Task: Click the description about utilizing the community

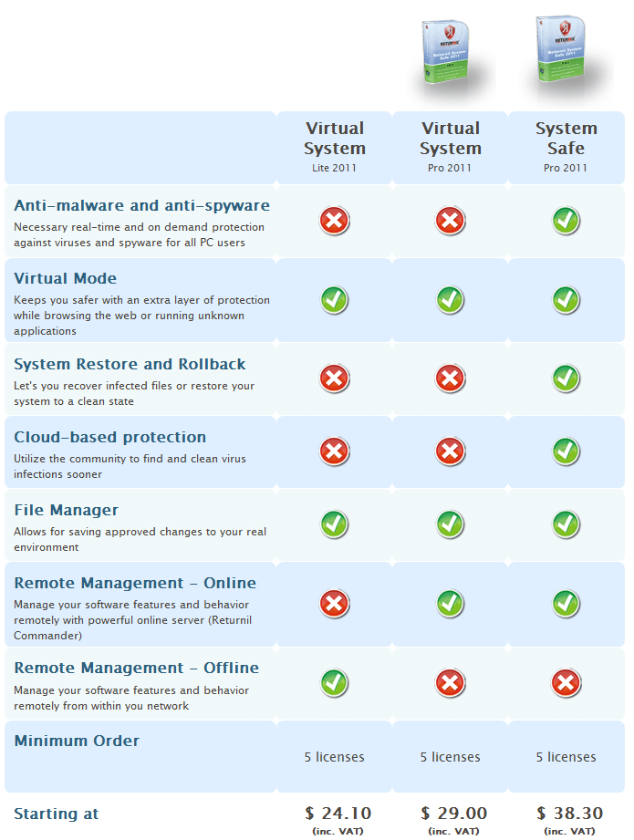Action: [x=130, y=466]
